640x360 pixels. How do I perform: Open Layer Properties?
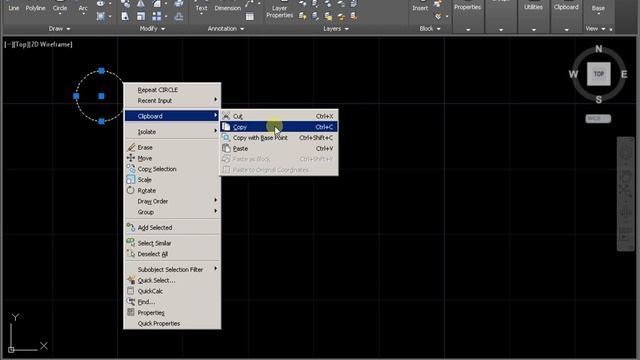tap(280, 10)
